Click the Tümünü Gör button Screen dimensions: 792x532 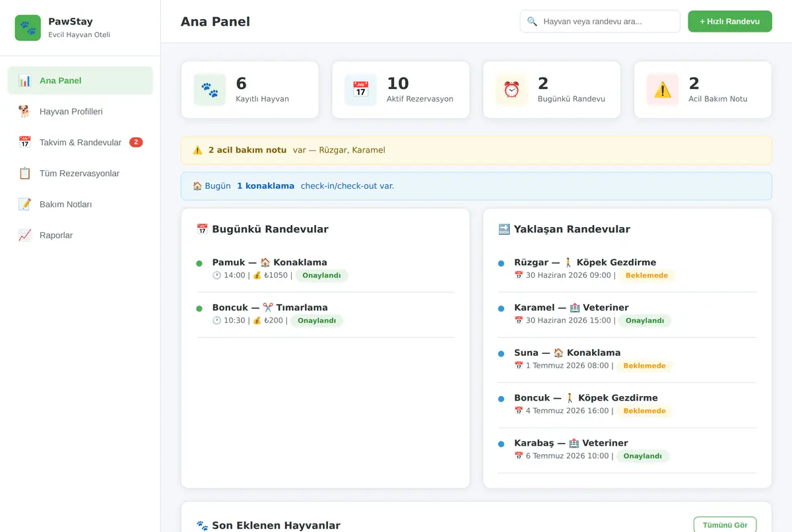pyautogui.click(x=725, y=525)
